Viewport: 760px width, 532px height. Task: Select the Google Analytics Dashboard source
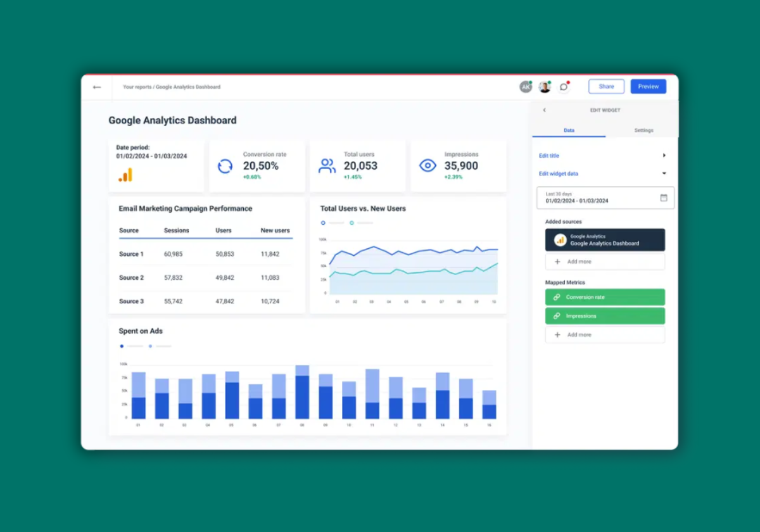pyautogui.click(x=605, y=240)
